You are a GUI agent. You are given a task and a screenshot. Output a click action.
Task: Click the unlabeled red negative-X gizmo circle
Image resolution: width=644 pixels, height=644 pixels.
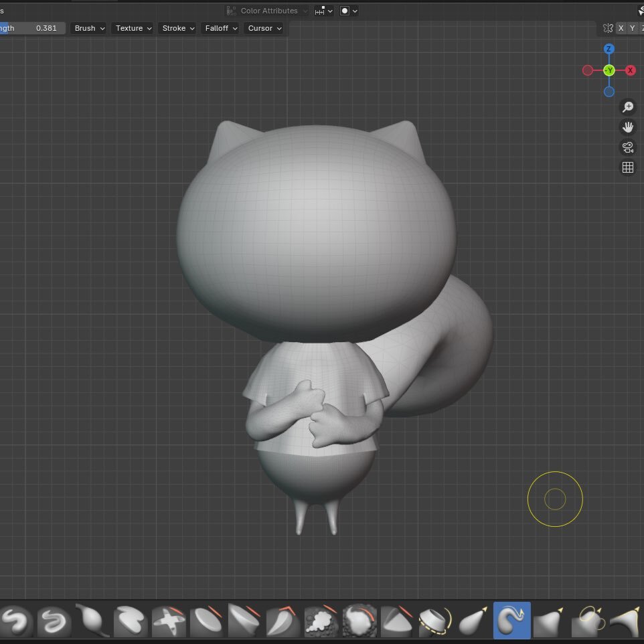[587, 70]
